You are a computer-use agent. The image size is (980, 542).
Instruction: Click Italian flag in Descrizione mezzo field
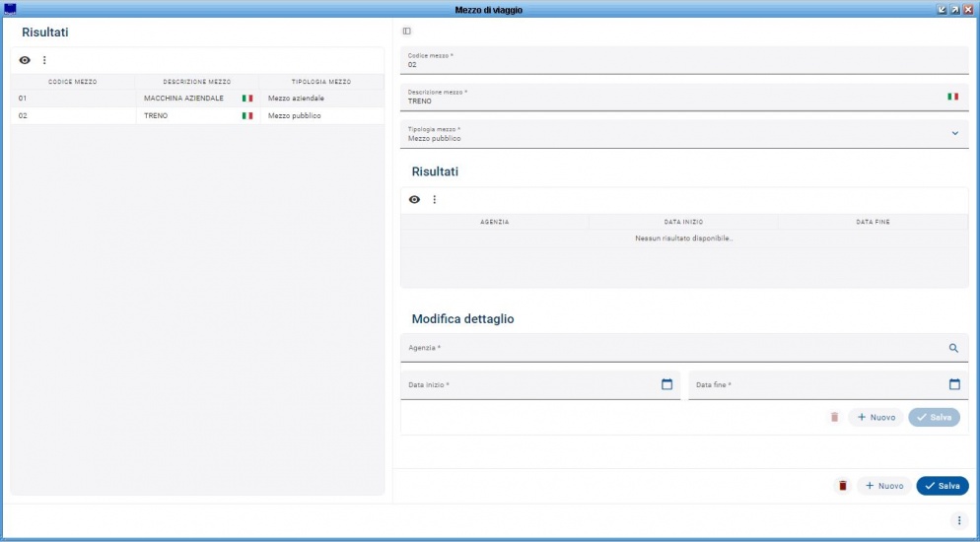tap(952, 97)
